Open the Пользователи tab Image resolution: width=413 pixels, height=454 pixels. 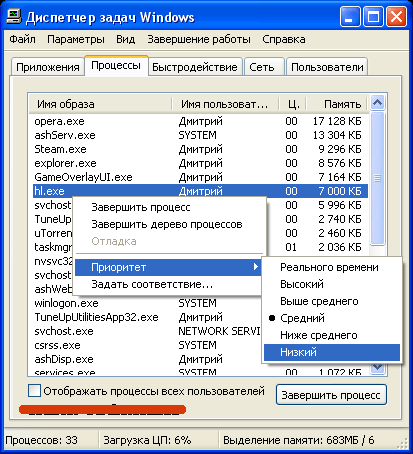[327, 67]
